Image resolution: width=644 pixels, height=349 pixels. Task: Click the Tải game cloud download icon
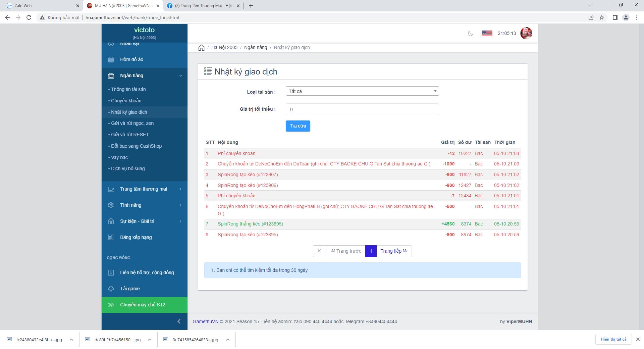111,289
